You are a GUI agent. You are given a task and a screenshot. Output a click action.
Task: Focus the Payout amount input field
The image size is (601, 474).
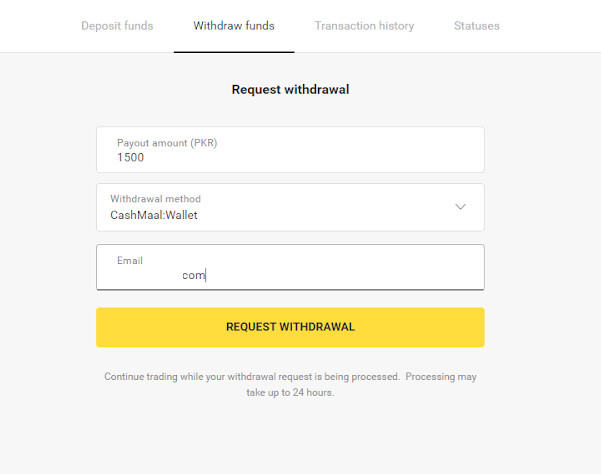(x=290, y=150)
